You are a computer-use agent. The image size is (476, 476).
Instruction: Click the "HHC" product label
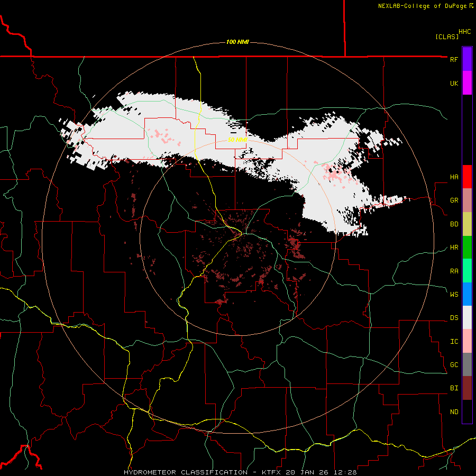(x=465, y=32)
